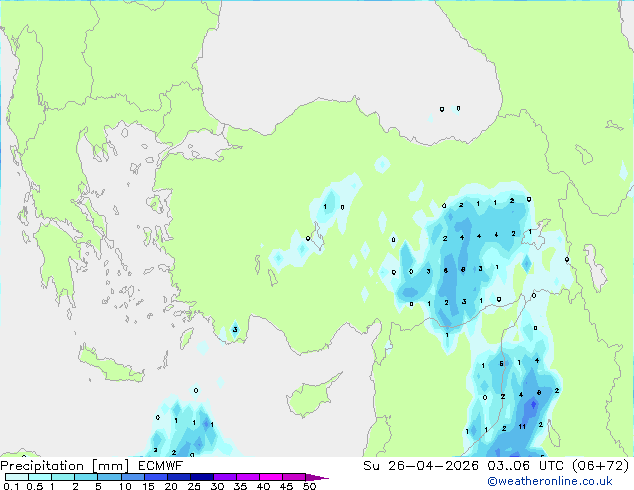Click the 'Su' weekday abbreviation
This screenshot has width=634, height=490.
click(371, 466)
